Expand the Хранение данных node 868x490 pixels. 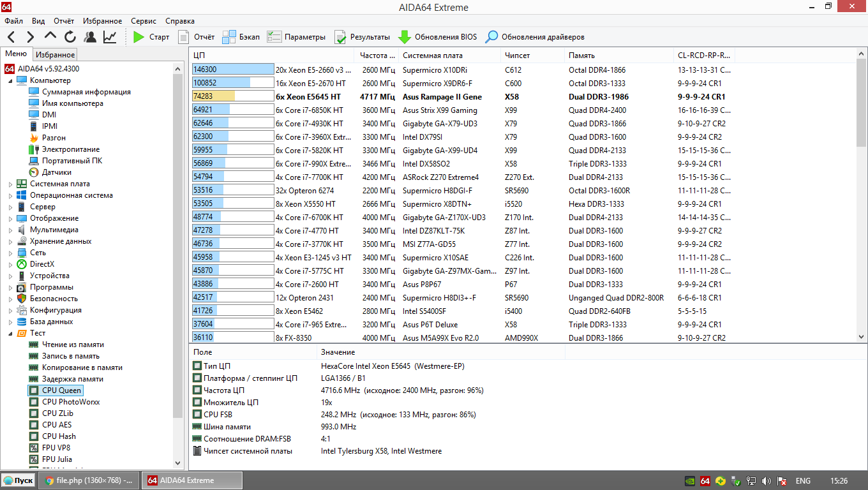(10, 242)
